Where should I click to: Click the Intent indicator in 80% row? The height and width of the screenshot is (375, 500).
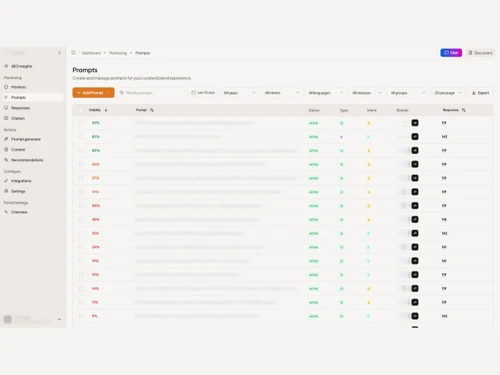coord(369,151)
